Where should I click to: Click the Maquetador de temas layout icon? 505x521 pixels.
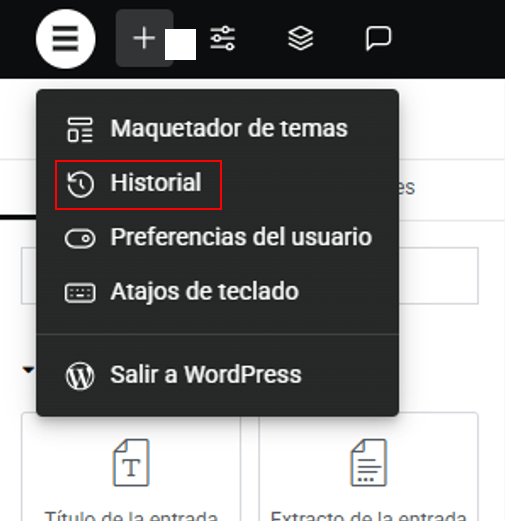coord(80,129)
